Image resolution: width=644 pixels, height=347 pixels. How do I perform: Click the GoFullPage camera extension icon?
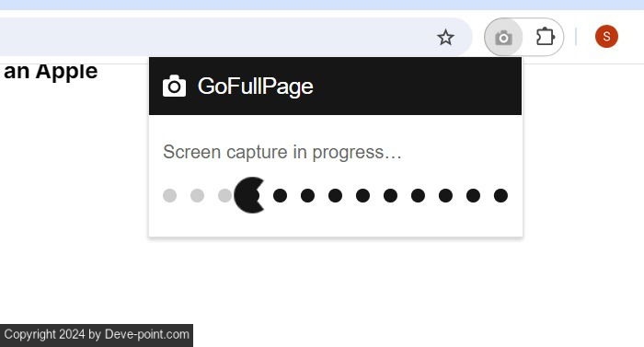click(x=503, y=38)
